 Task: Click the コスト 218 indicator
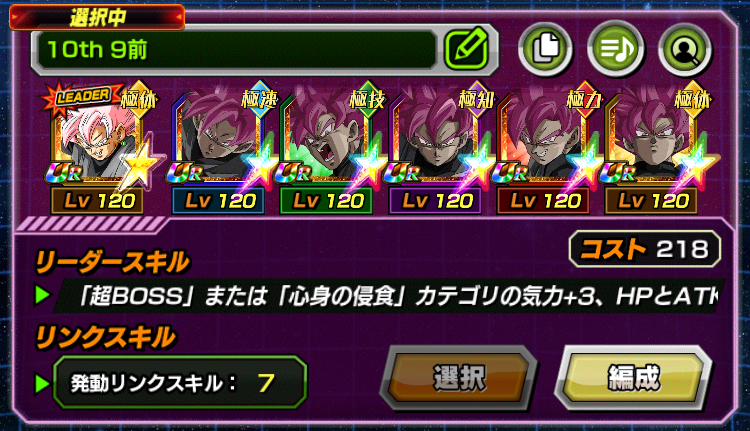[x=645, y=249]
